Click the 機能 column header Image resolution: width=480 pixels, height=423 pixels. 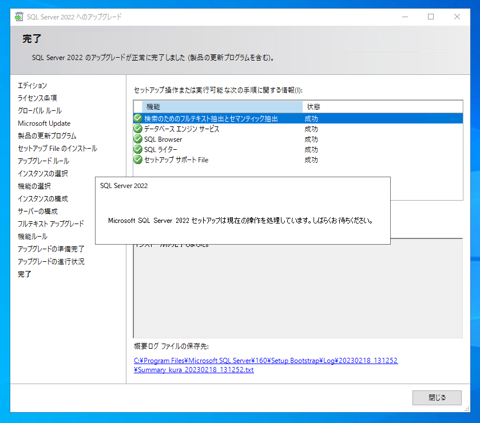[222, 107]
